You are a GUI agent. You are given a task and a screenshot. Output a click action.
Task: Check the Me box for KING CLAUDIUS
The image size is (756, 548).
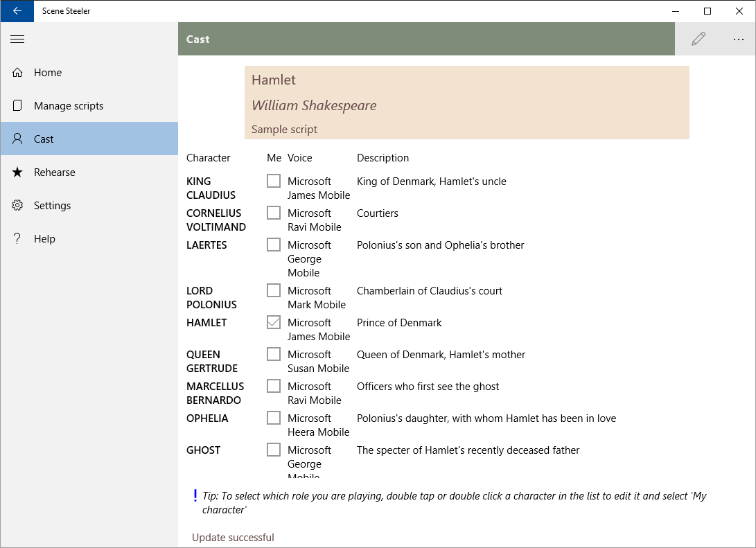pyautogui.click(x=273, y=180)
